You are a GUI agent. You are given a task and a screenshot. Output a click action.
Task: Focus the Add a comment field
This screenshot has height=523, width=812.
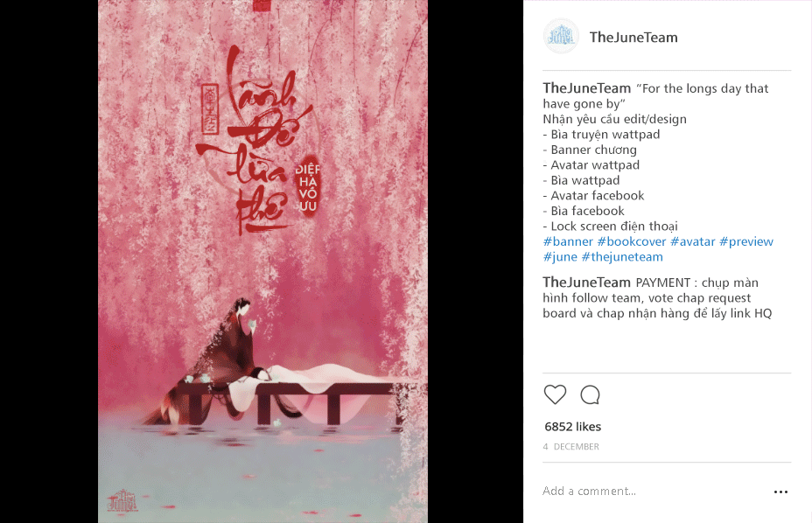(x=653, y=491)
